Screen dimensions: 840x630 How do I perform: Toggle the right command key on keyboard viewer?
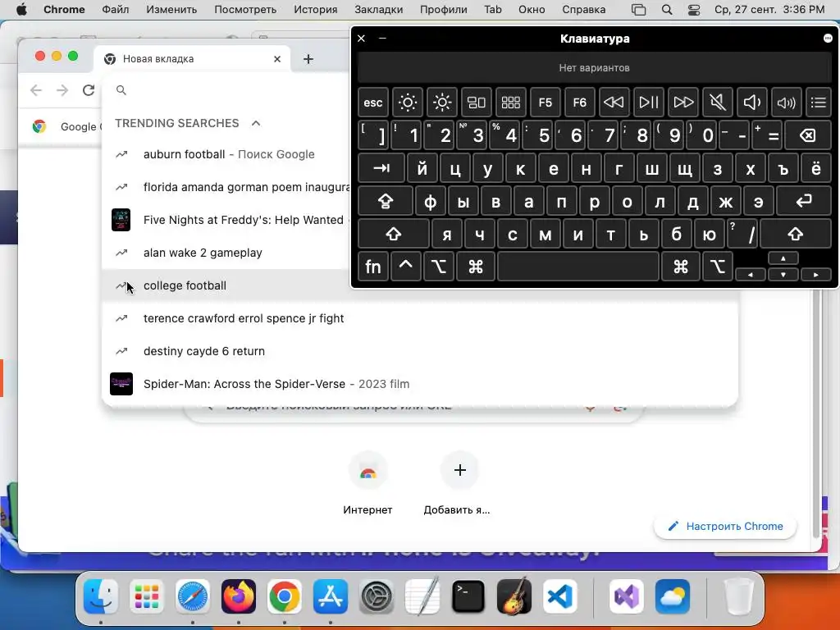pyautogui.click(x=681, y=267)
